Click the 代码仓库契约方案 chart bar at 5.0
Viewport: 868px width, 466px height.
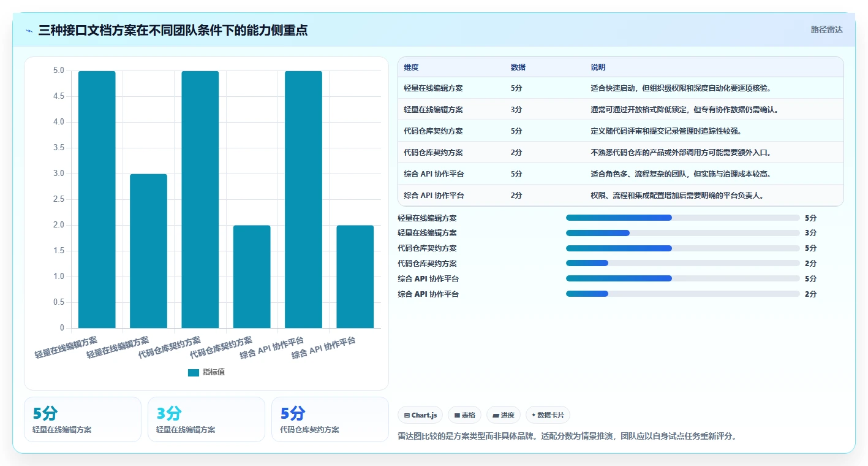coord(200,199)
